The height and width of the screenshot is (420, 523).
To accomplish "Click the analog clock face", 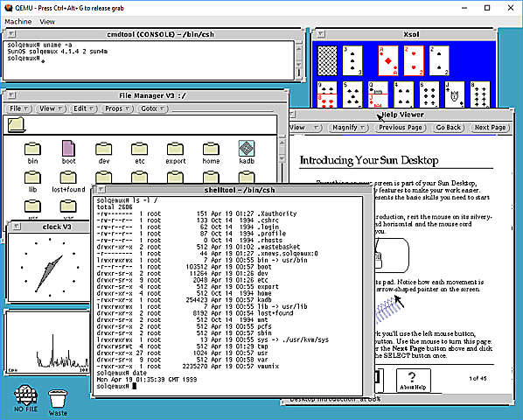I will 50,267.
